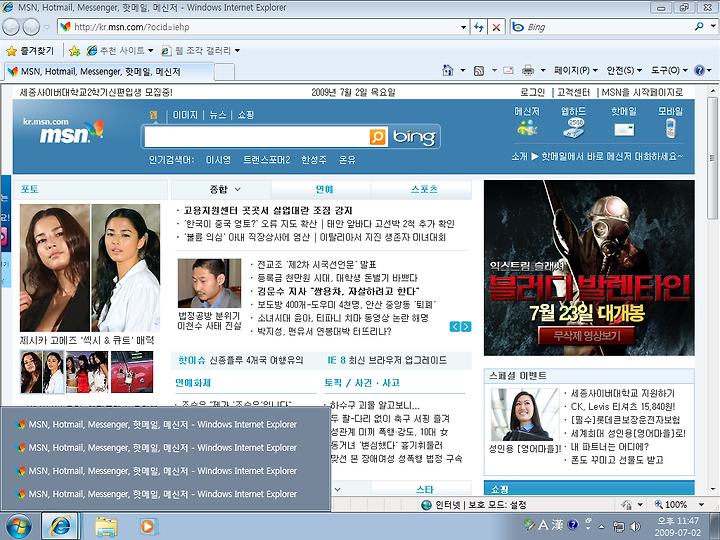The height and width of the screenshot is (540, 720).
Task: Click orange search button in MSN box
Action: (377, 137)
